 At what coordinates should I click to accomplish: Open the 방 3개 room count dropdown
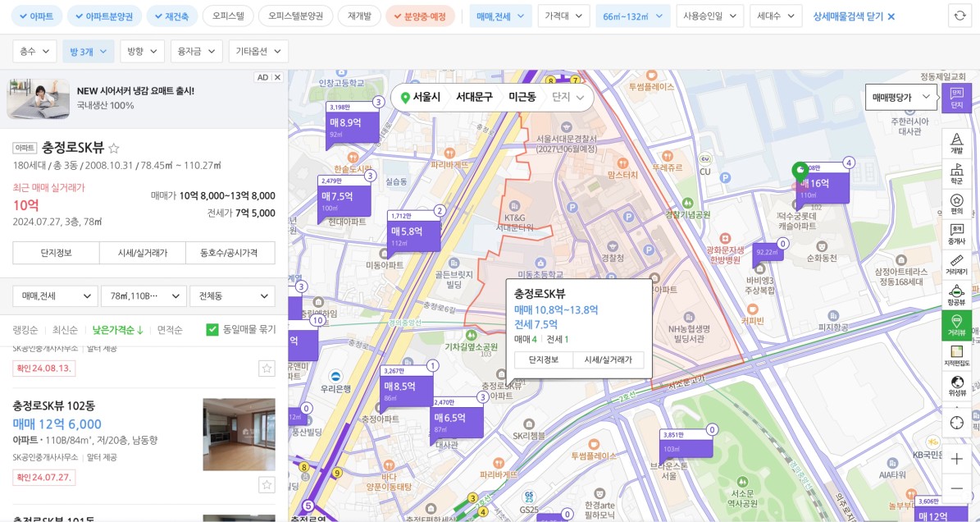(88, 51)
